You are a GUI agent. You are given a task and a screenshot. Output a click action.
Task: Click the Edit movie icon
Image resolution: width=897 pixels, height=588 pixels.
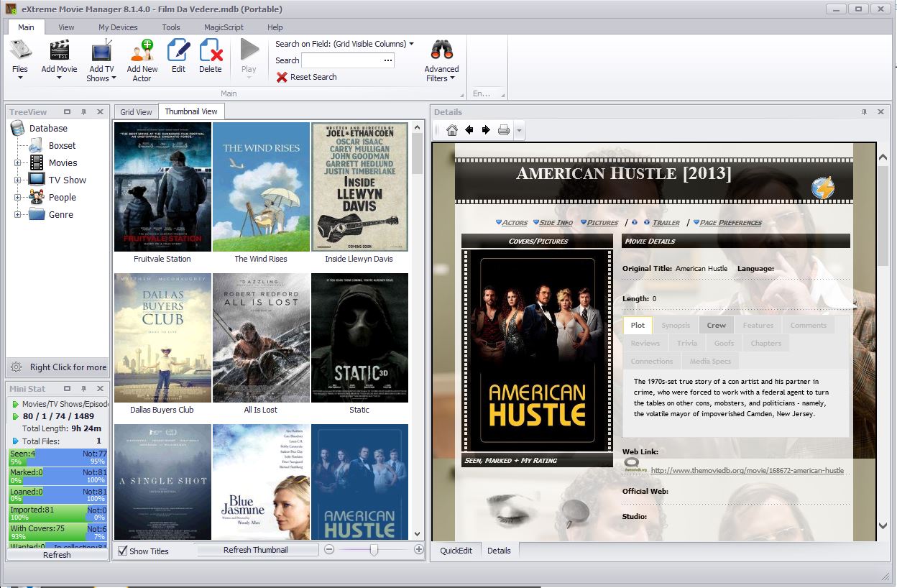[x=178, y=52]
